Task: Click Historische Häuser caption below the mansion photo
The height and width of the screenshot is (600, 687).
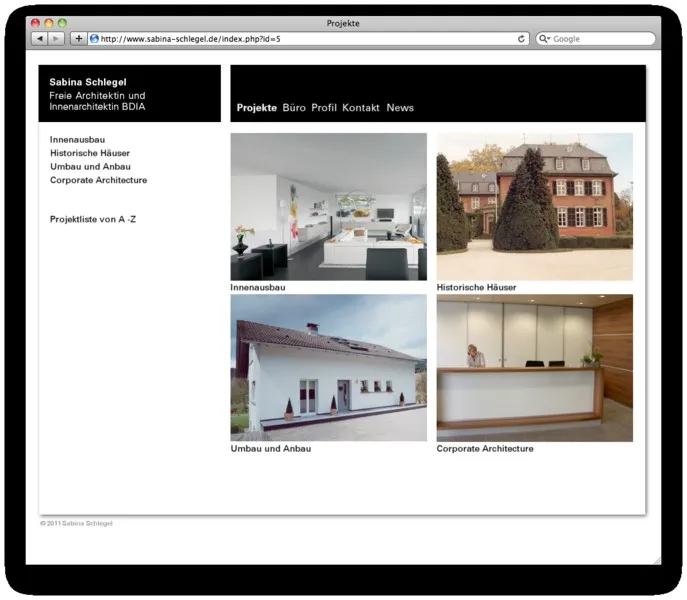Action: (x=476, y=288)
